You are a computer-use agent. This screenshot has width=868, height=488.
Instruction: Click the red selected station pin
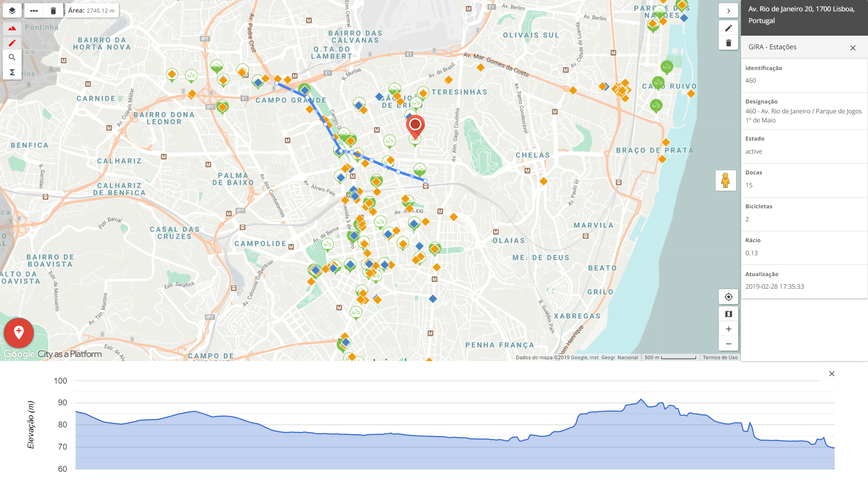[415, 126]
